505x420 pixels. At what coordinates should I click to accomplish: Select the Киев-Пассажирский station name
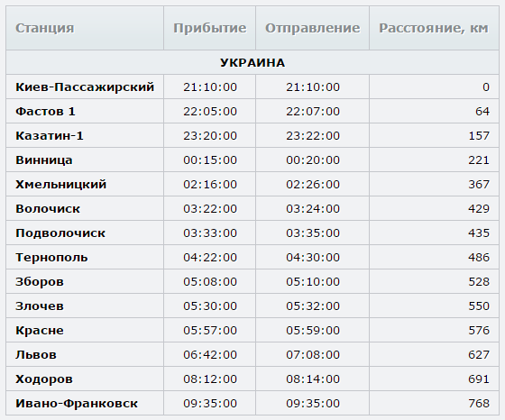[x=85, y=87]
